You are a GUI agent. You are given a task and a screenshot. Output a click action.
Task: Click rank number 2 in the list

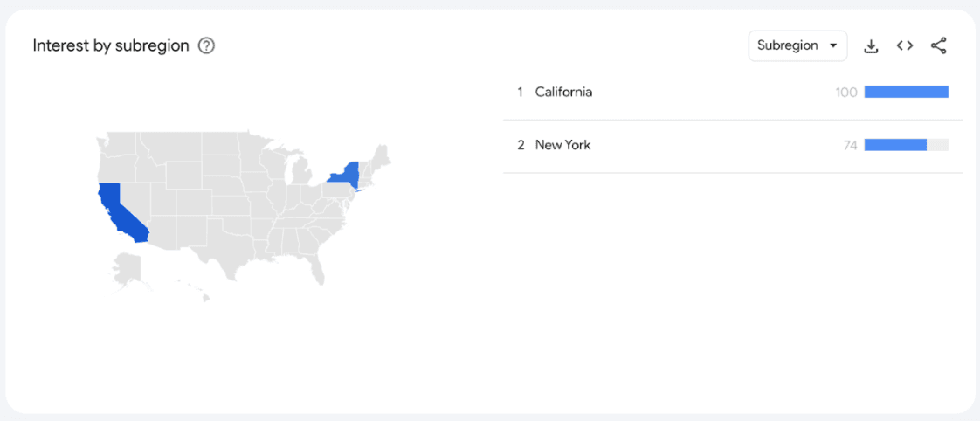[x=520, y=145]
